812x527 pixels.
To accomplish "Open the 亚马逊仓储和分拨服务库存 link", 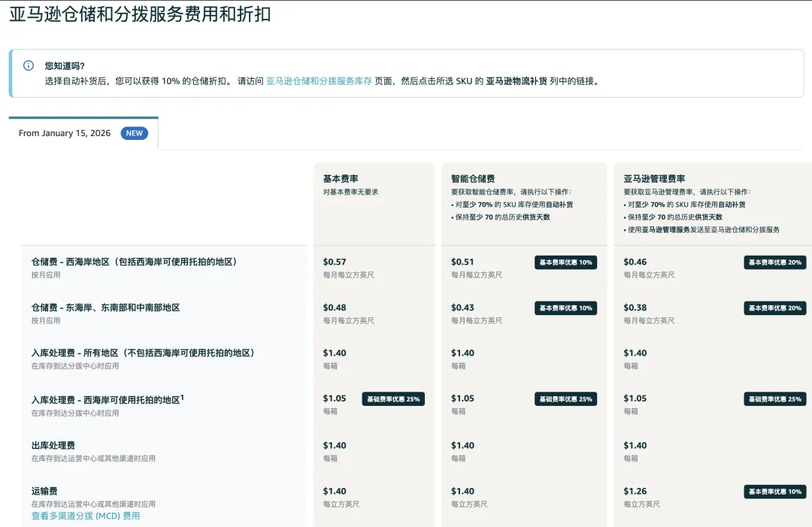I will click(x=319, y=81).
